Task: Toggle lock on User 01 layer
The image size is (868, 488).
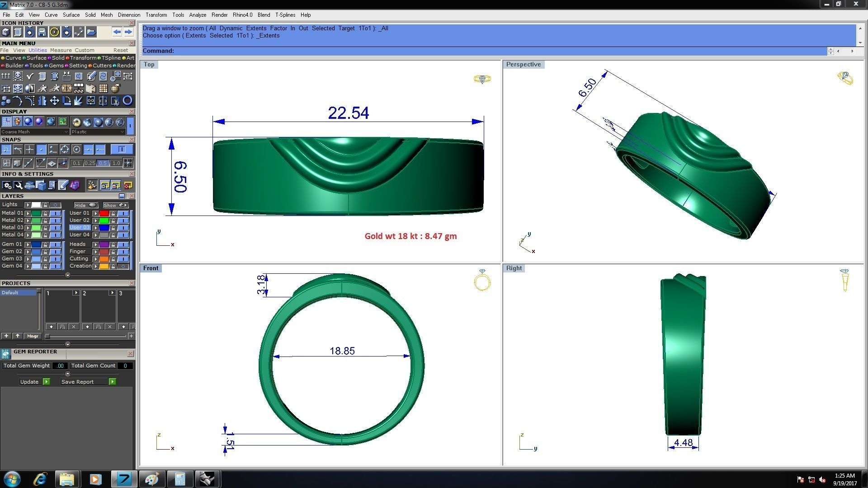Action: [113, 213]
